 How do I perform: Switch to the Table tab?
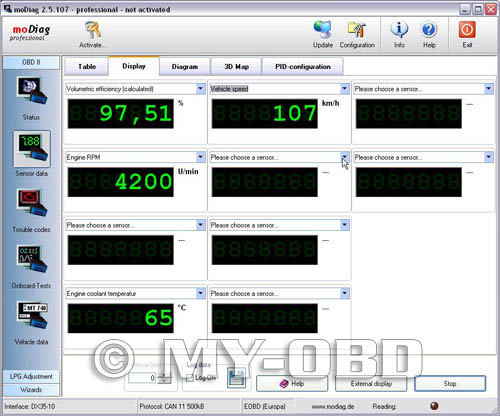coord(86,66)
